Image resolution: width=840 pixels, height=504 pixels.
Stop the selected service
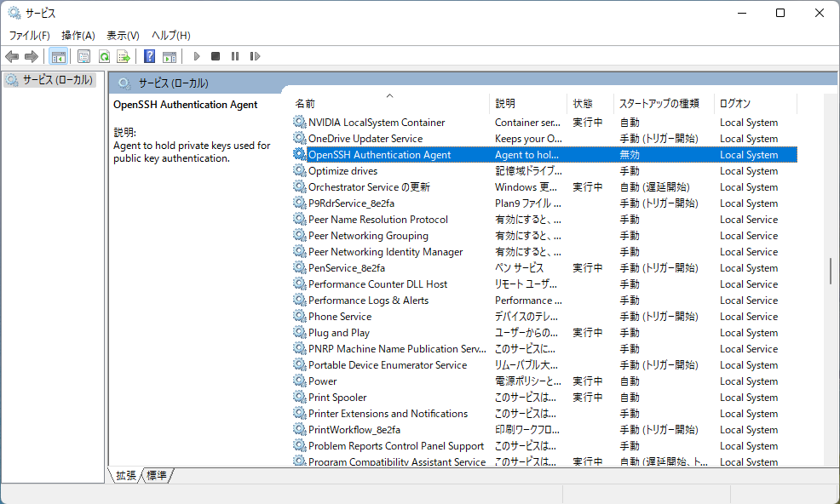coord(215,56)
